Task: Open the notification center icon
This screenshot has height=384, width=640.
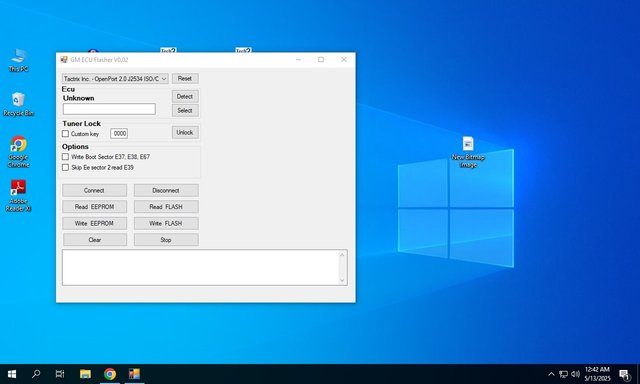Action: click(x=625, y=374)
